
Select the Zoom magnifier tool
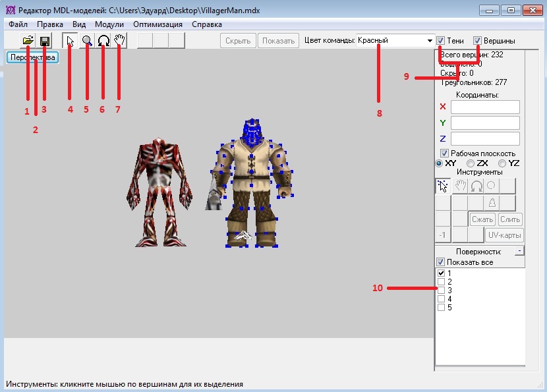coord(86,41)
